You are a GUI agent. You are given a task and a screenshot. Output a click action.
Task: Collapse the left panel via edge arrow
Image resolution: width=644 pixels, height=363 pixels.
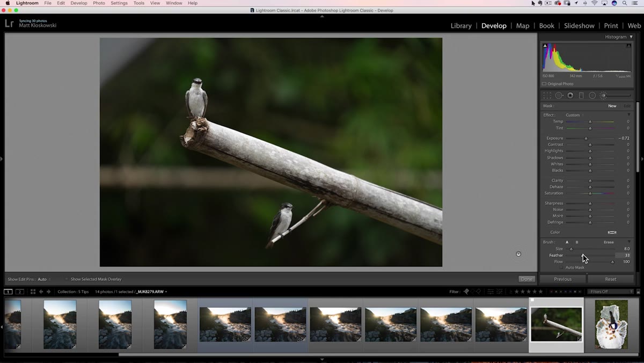tap(2, 159)
